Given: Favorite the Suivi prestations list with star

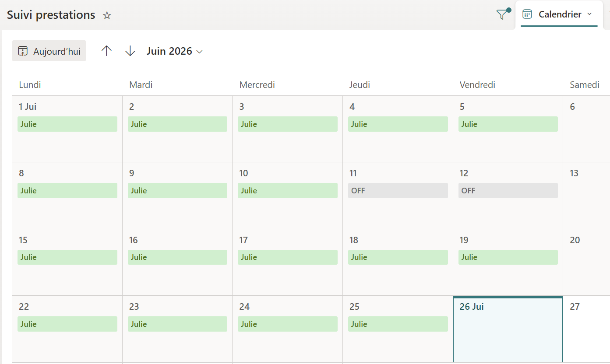Looking at the screenshot, I should tap(107, 15).
